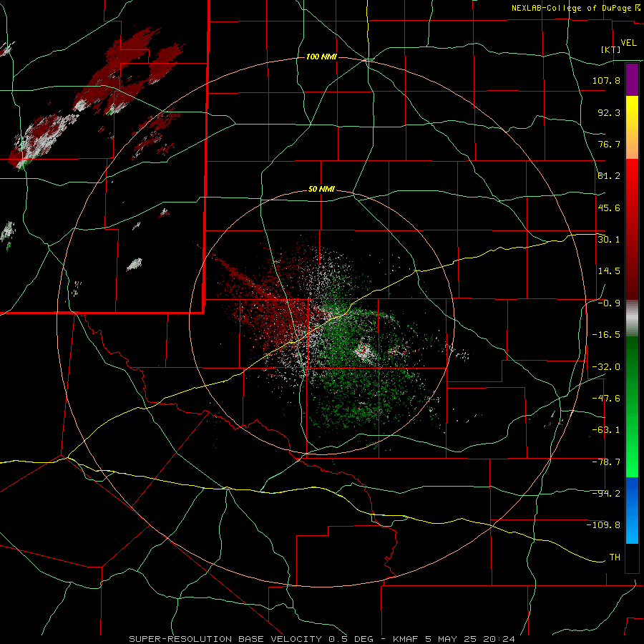
Task: Click the VEL legend title
Action: coord(628,42)
